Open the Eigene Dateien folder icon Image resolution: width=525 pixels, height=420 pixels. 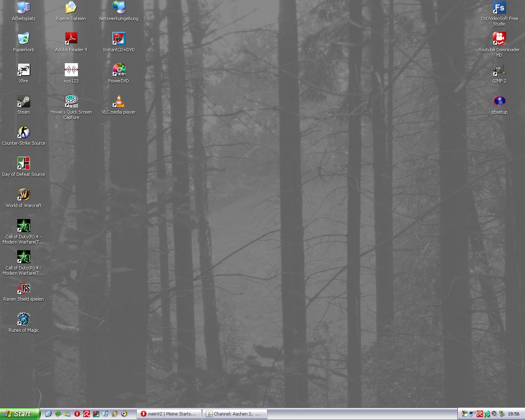(71, 11)
